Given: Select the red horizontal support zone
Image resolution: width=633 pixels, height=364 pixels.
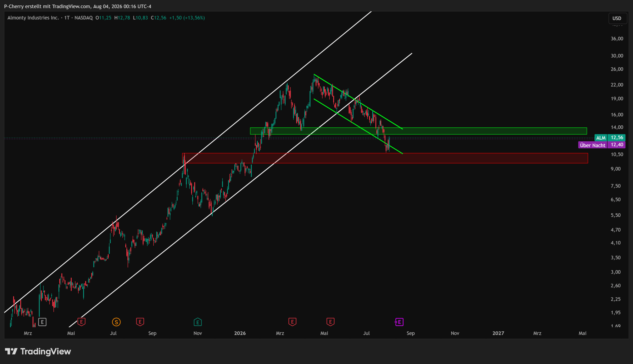Looking at the screenshot, I should [x=385, y=158].
